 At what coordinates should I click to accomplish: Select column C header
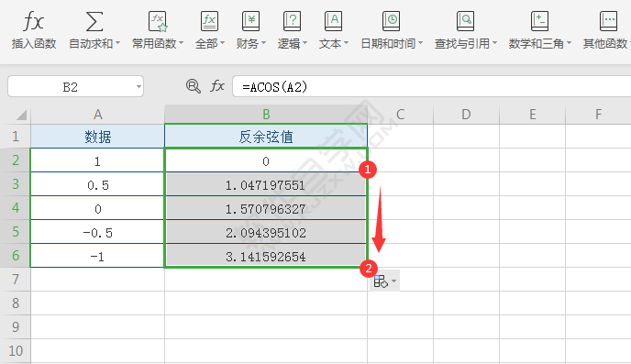[401, 115]
